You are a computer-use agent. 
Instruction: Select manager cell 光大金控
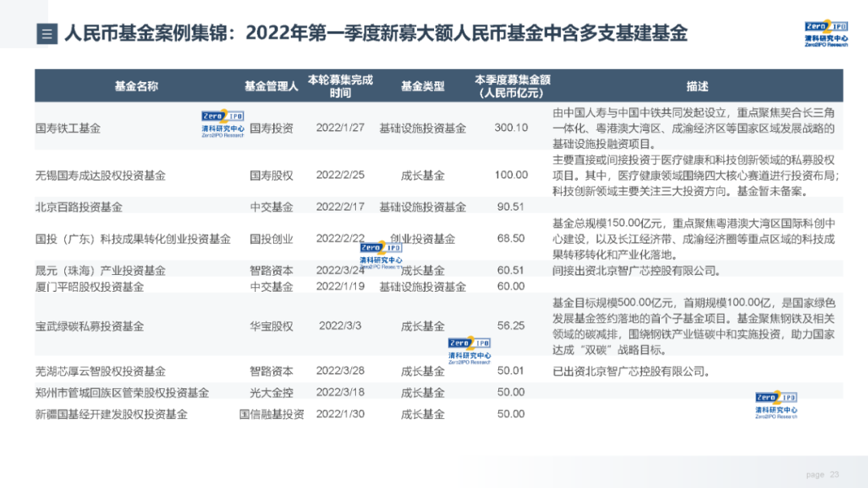(x=272, y=392)
